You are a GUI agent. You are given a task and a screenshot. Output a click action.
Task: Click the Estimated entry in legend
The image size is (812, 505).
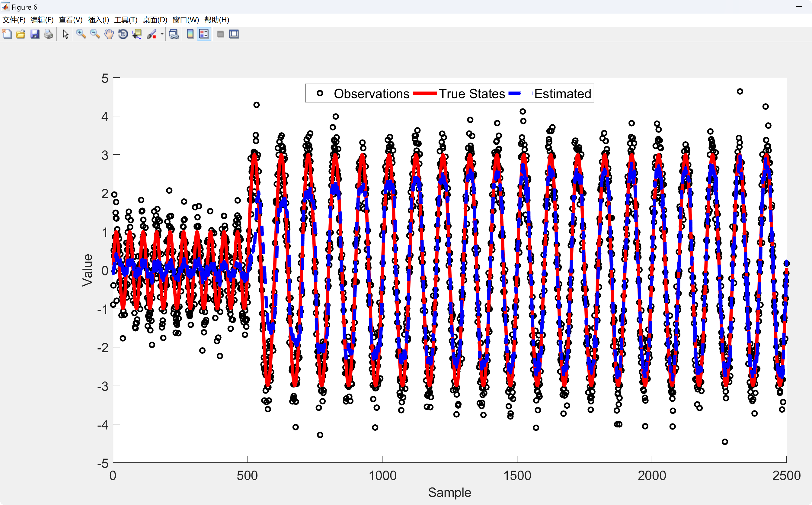[x=562, y=94]
